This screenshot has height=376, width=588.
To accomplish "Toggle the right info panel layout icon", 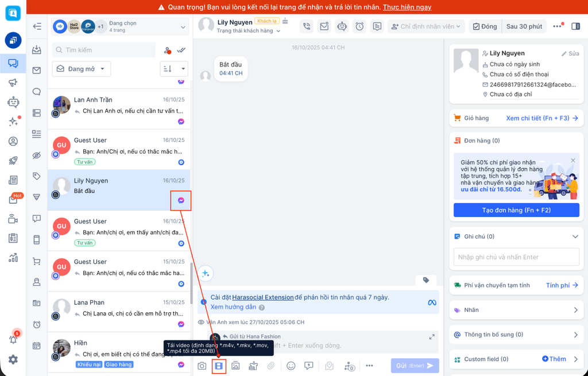I will 575,26.
